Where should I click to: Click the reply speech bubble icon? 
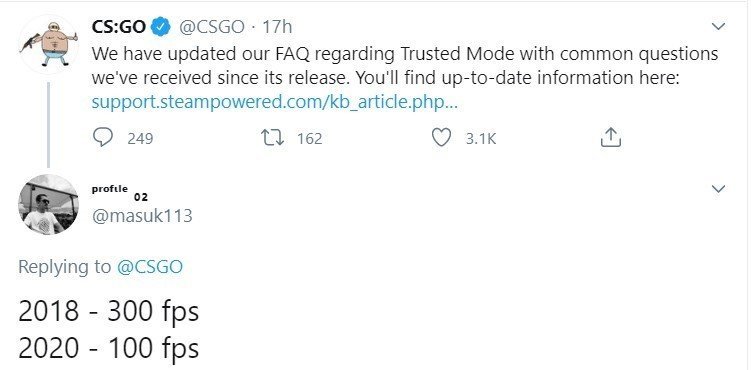[102, 138]
